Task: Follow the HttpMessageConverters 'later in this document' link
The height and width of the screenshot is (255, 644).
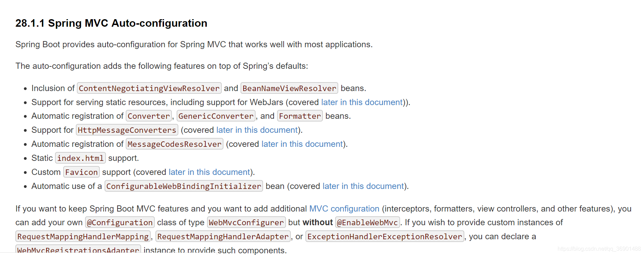Action: click(257, 130)
